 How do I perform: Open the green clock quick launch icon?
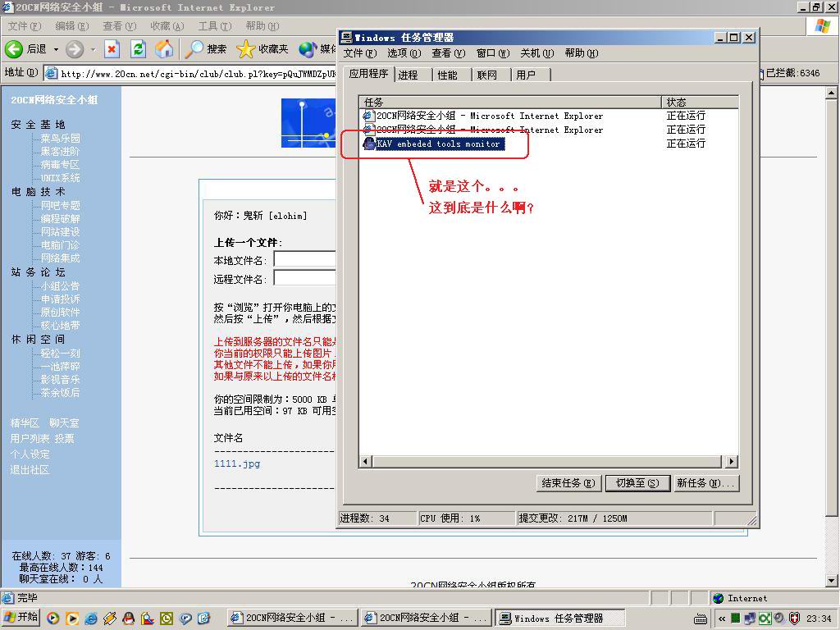coord(167,619)
